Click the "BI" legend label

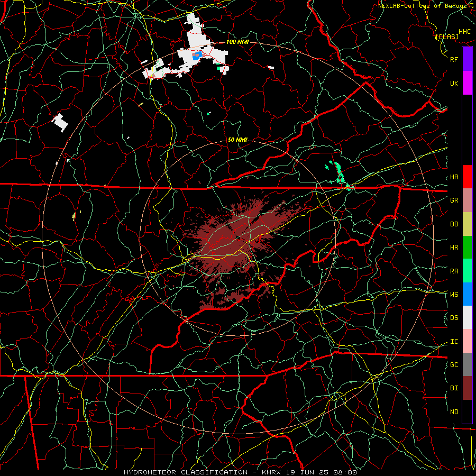tap(454, 388)
